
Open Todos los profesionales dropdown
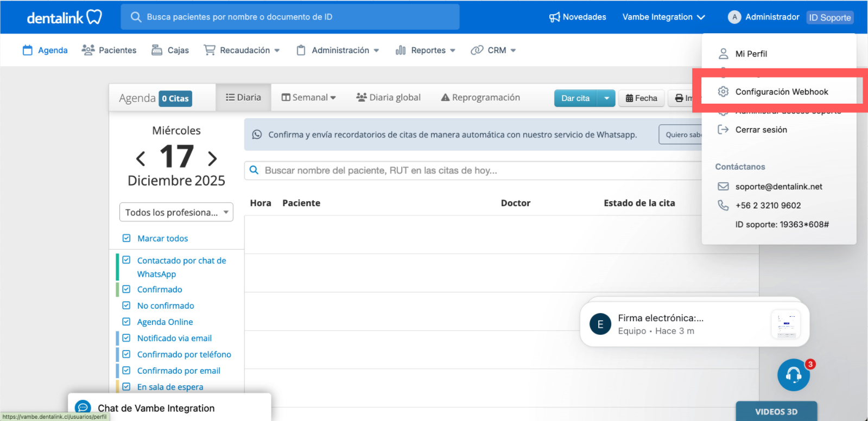click(x=176, y=212)
